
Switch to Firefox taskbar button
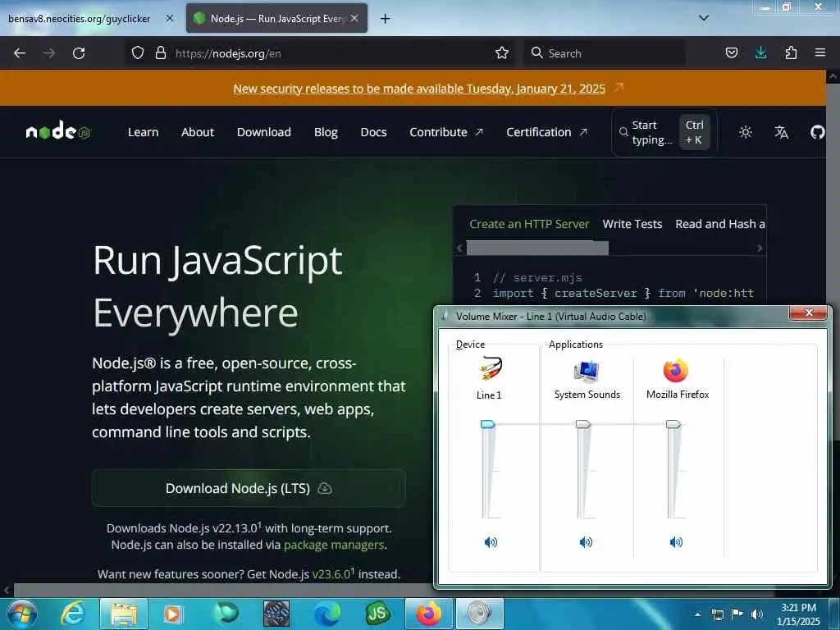tap(429, 614)
